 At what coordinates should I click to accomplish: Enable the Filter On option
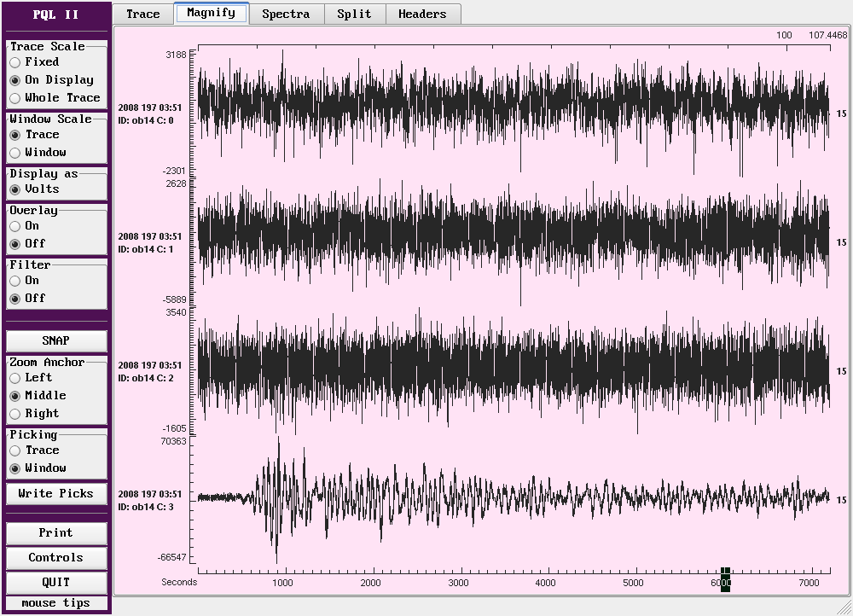(15, 281)
